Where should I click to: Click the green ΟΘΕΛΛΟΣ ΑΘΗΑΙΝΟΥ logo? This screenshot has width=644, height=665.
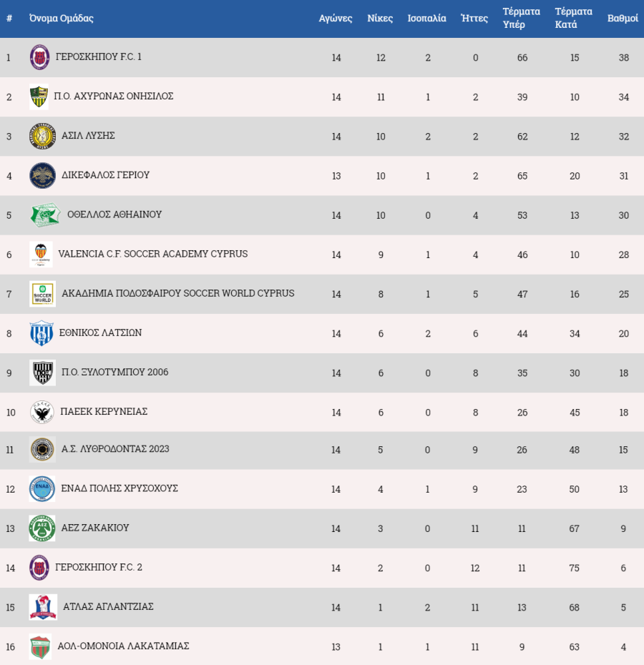coord(45,215)
